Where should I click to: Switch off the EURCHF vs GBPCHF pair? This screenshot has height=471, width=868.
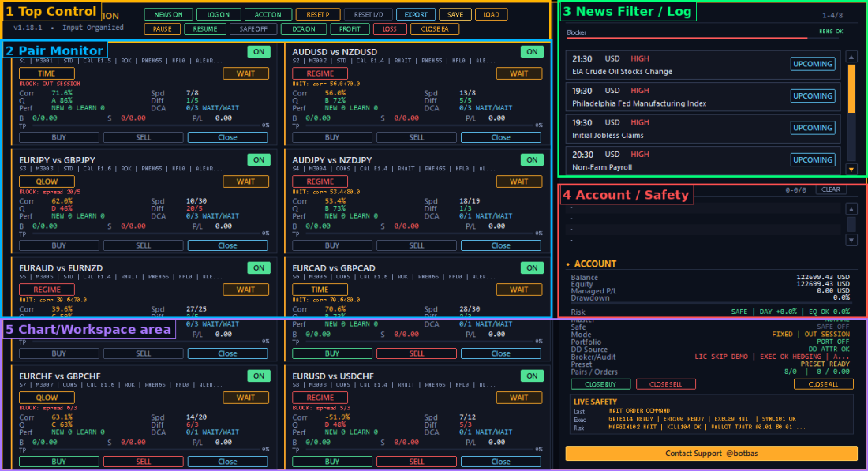259,376
